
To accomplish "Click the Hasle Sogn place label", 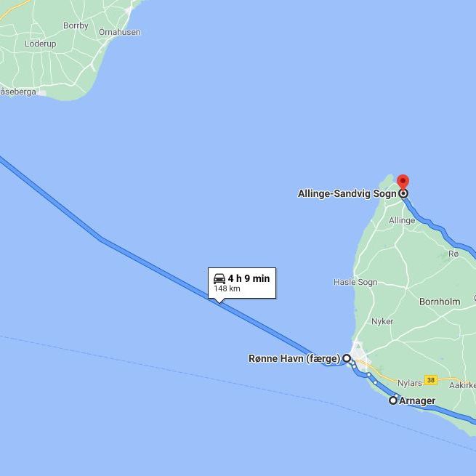I will coord(355,282).
